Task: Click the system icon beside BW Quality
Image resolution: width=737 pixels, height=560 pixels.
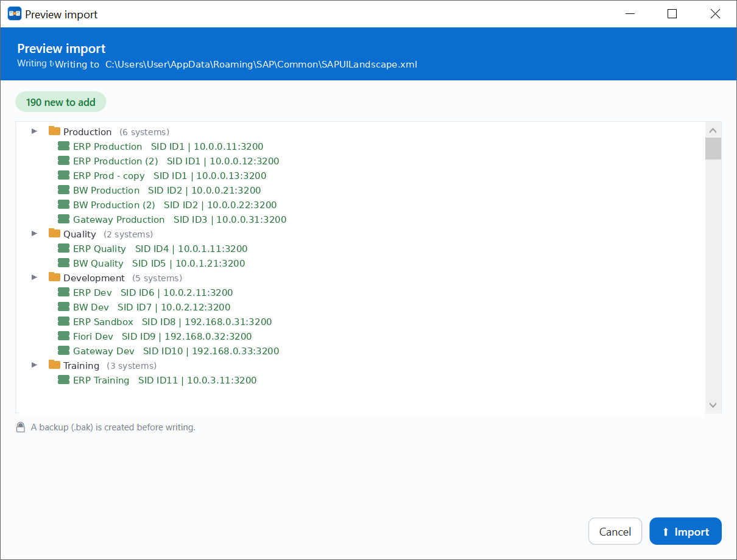Action: coord(63,263)
